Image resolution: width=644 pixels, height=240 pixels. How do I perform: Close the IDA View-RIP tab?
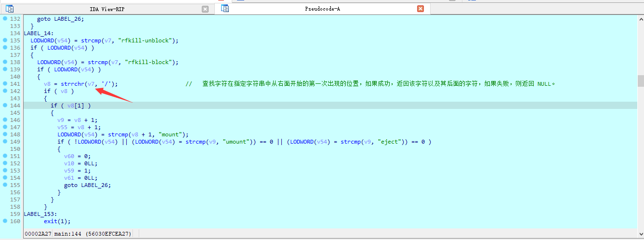[205, 9]
